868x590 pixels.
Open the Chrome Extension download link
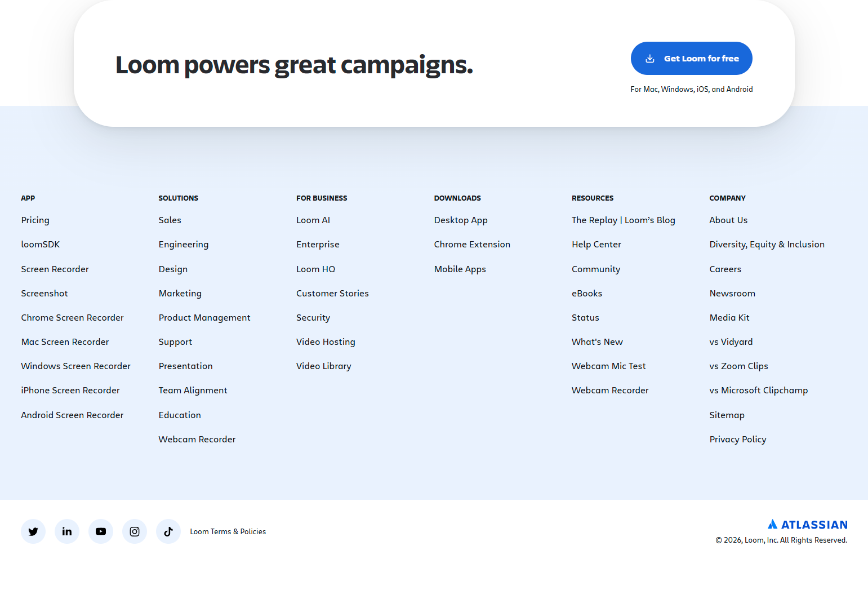tap(472, 244)
